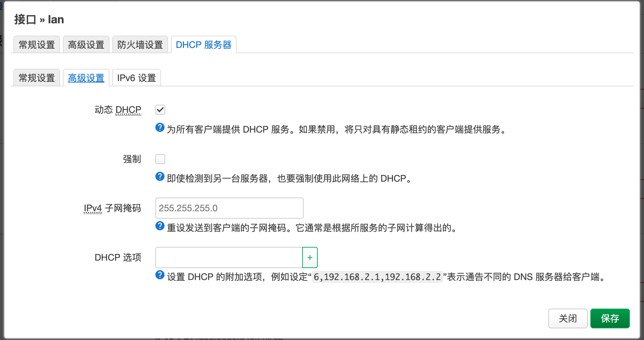Open the IPv6 设置 sub-tab
The image size is (644, 340).
[x=136, y=78]
